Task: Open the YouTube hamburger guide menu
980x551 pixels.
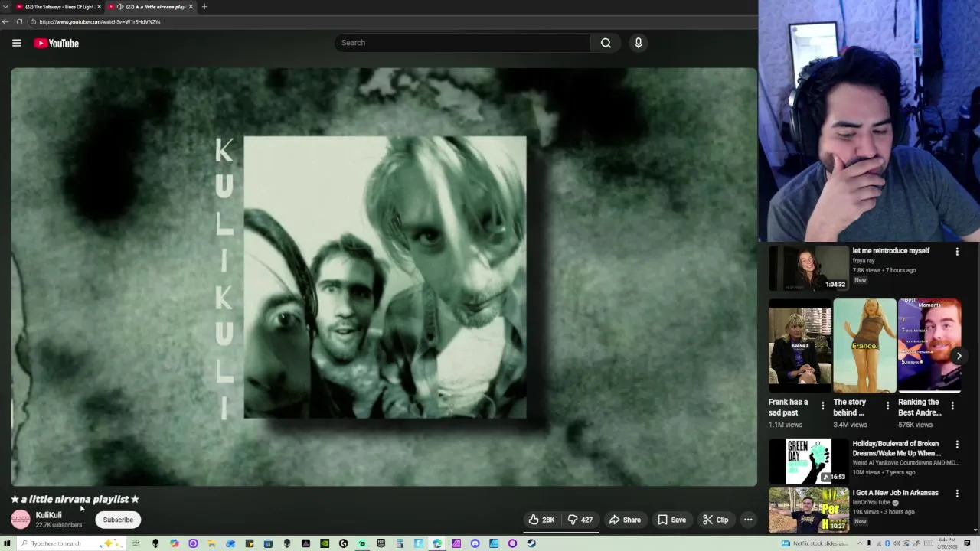Action: [16, 43]
